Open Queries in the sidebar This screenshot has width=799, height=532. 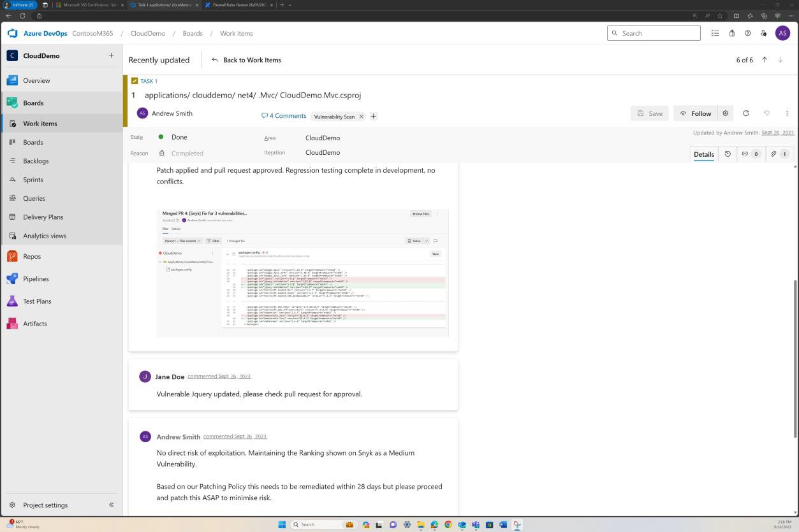34,198
